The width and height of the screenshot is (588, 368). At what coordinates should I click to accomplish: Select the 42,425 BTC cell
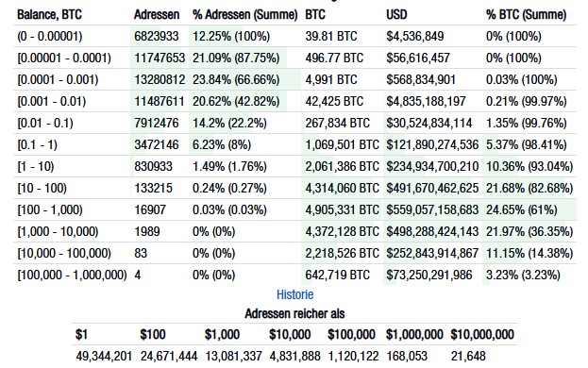pyautogui.click(x=334, y=102)
